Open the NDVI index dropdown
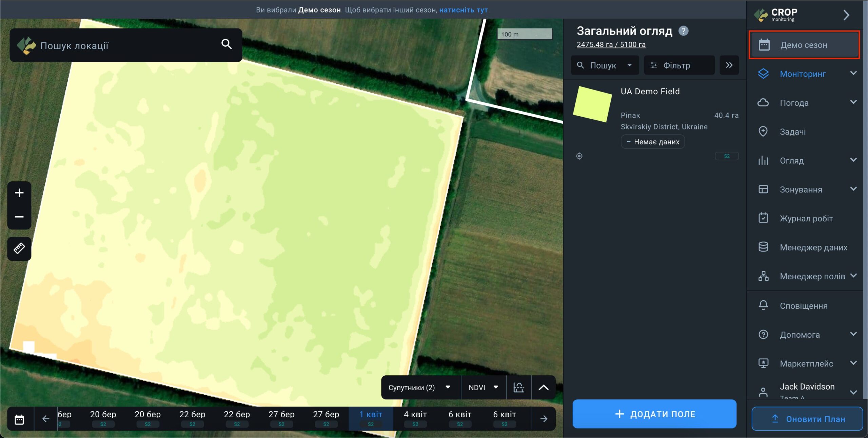Image resolution: width=868 pixels, height=438 pixels. pos(483,387)
